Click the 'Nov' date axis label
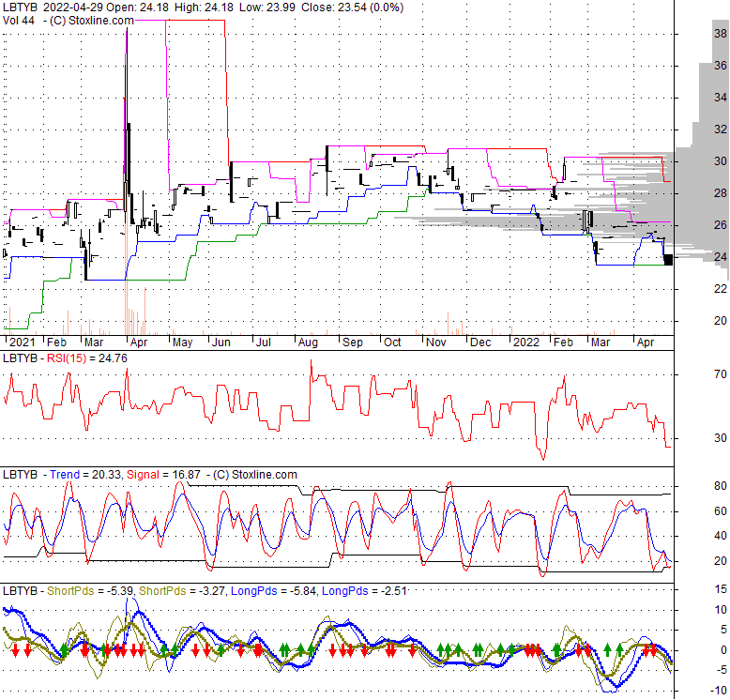 (435, 342)
